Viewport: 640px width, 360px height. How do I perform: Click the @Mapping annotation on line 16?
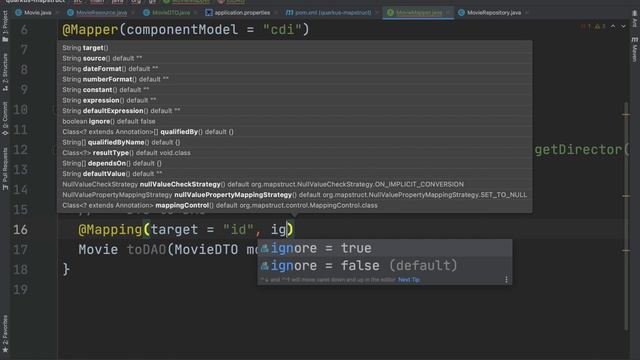coord(110,229)
